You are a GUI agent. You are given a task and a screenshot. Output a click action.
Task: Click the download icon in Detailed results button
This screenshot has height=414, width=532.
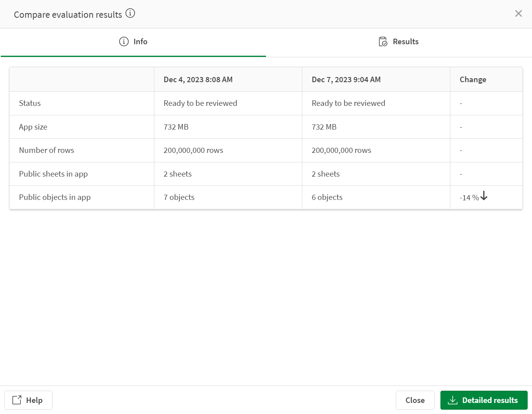tap(452, 400)
